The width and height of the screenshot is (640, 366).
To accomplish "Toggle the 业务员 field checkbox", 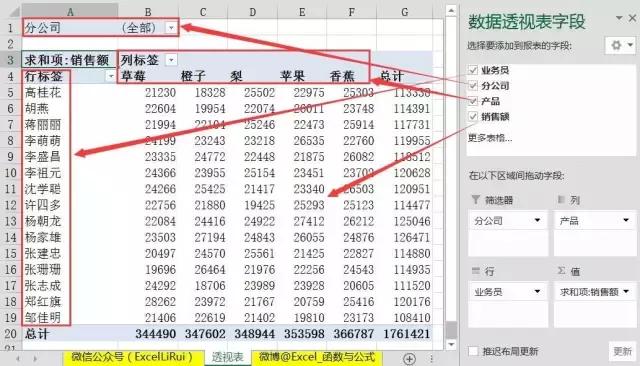I will [x=473, y=70].
